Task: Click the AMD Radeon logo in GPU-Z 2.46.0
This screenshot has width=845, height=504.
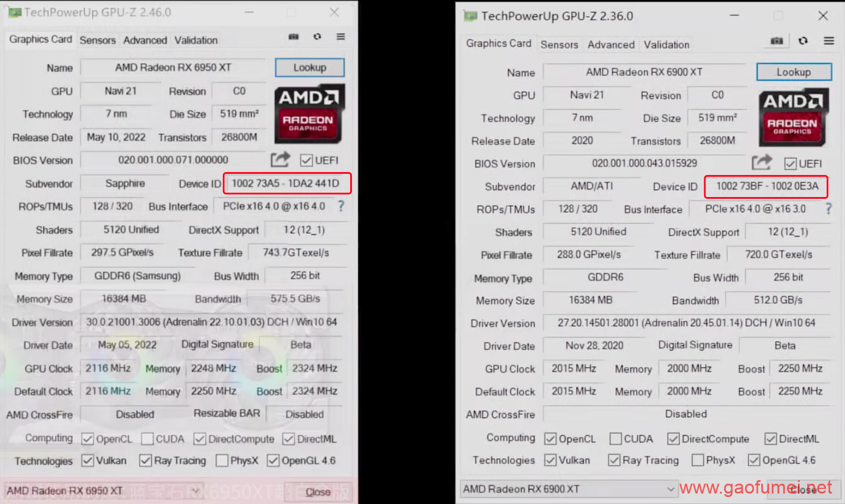Action: pyautogui.click(x=309, y=113)
